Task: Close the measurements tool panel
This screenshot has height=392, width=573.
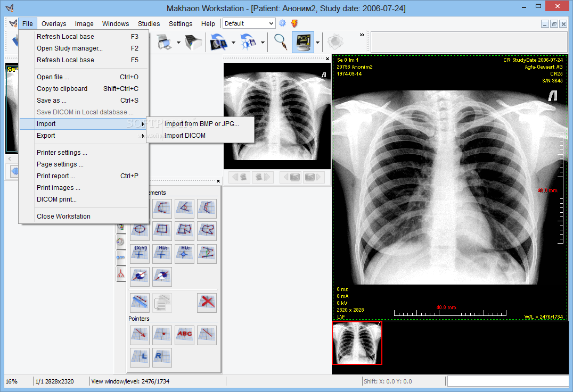Action: pos(218,181)
